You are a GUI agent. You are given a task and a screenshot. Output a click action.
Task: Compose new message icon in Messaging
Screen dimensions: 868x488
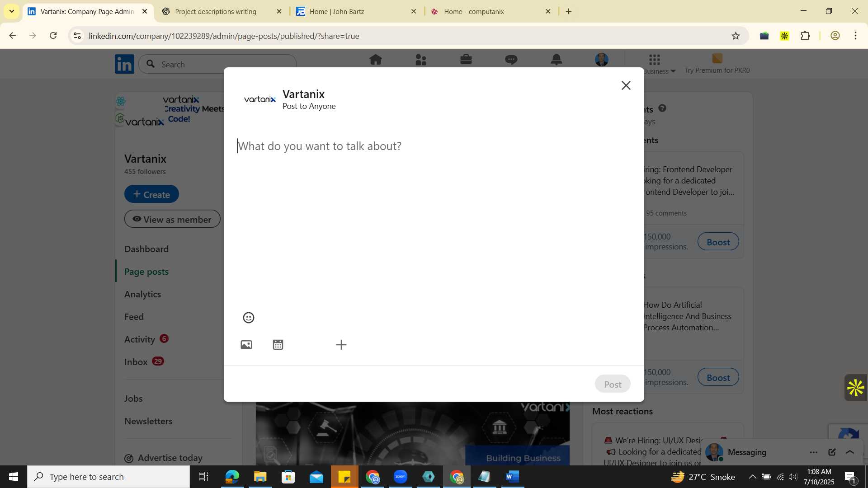(832, 452)
